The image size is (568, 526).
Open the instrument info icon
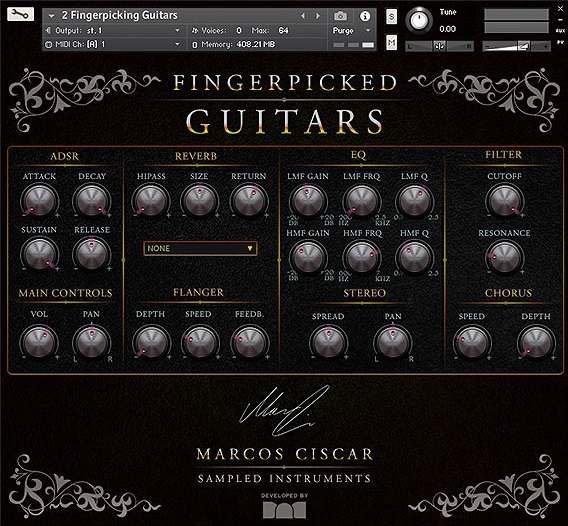tap(365, 16)
